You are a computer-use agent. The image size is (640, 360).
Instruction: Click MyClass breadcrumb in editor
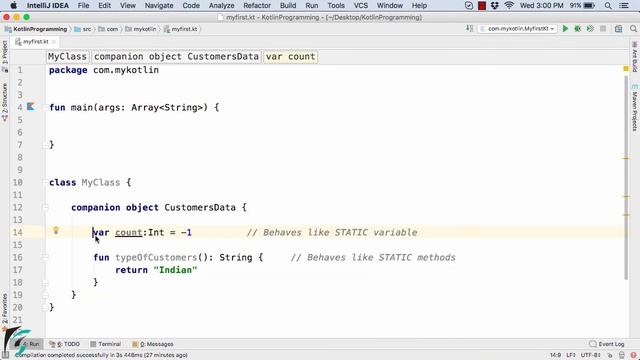point(67,56)
